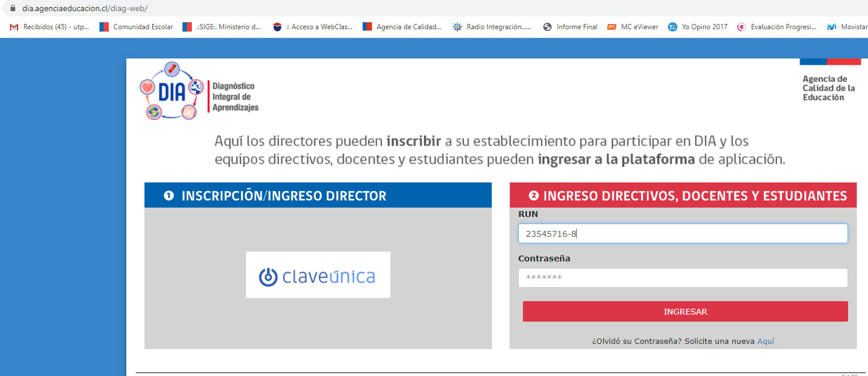
Task: Open the Movistar bookmark
Action: pos(847,27)
